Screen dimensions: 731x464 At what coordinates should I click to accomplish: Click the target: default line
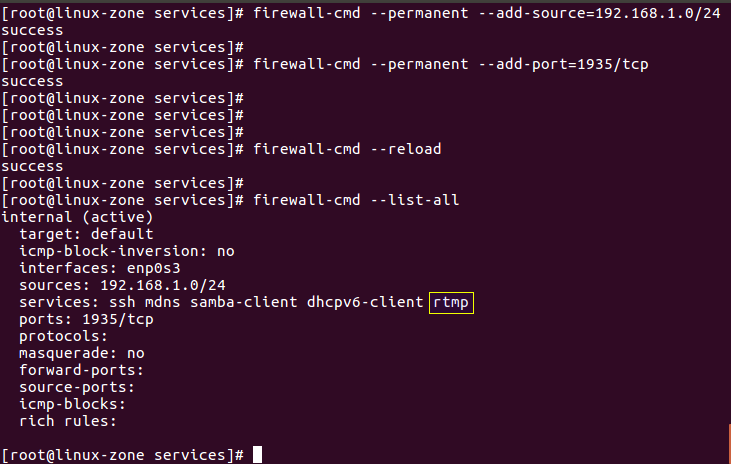[86, 234]
